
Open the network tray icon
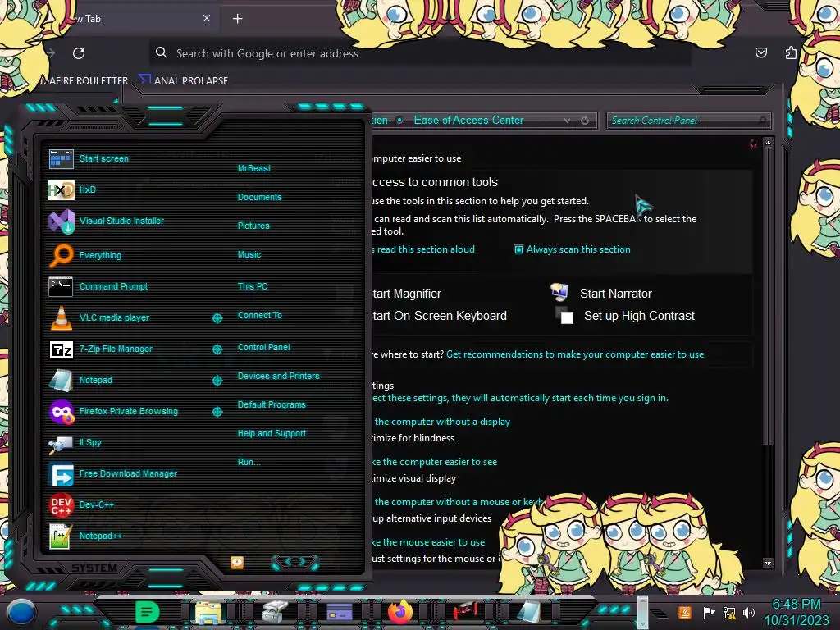(728, 612)
